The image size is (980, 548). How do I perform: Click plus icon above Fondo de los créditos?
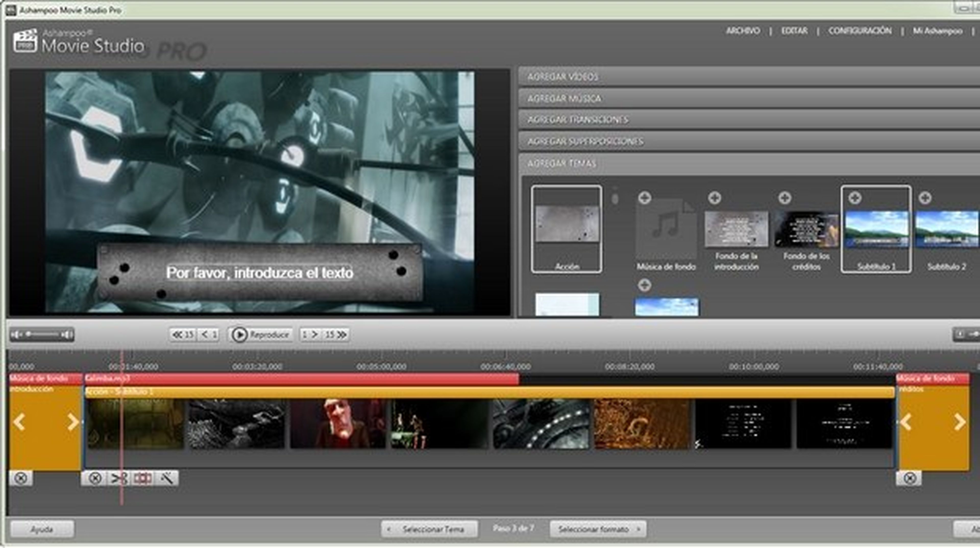coord(785,198)
